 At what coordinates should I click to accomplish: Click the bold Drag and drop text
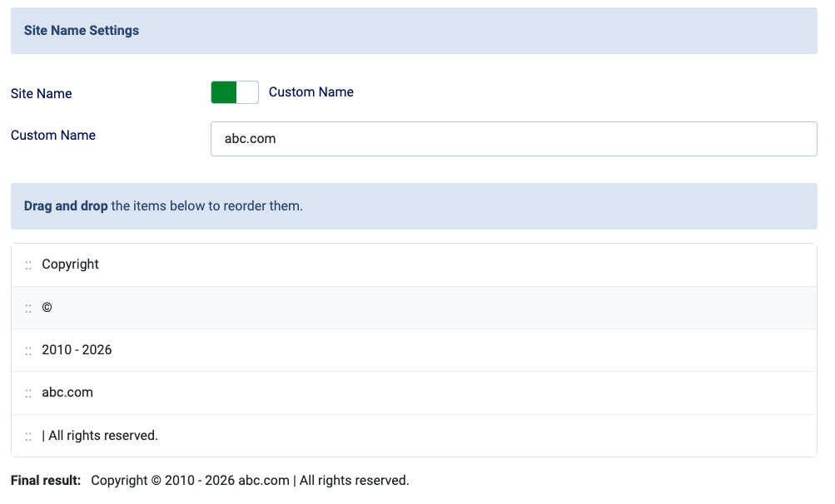point(66,206)
